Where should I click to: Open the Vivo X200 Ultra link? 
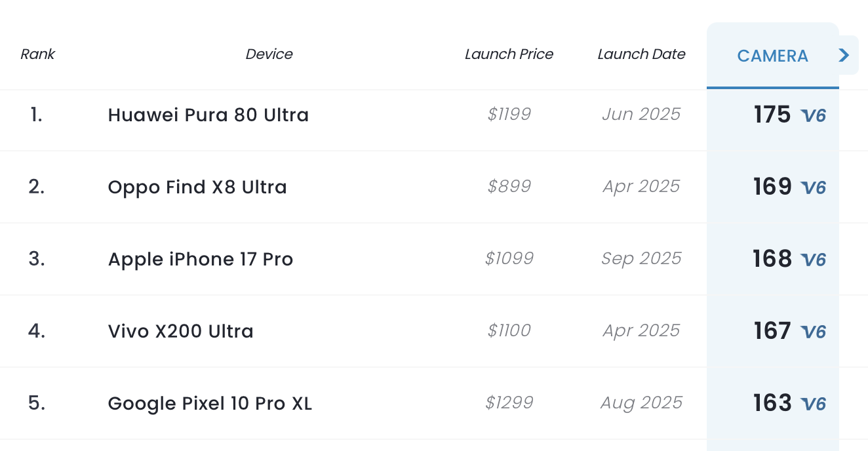pyautogui.click(x=181, y=331)
